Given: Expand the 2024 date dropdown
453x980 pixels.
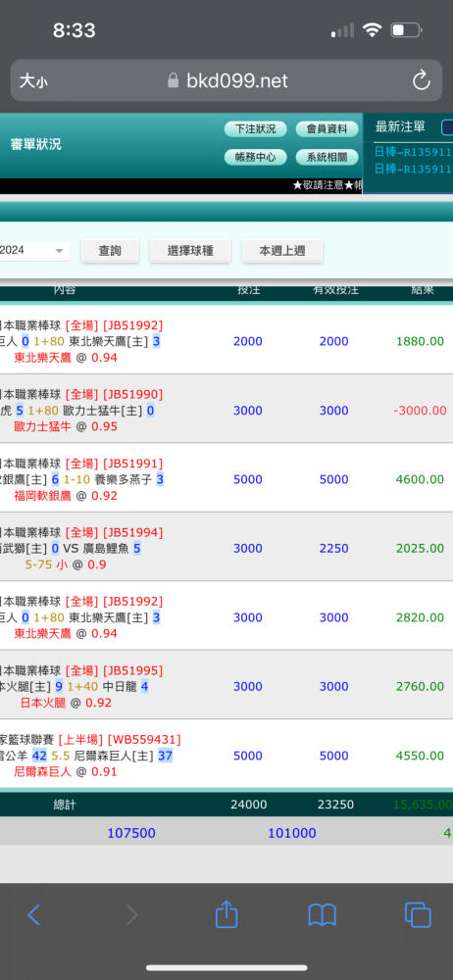Looking at the screenshot, I should coord(33,251).
